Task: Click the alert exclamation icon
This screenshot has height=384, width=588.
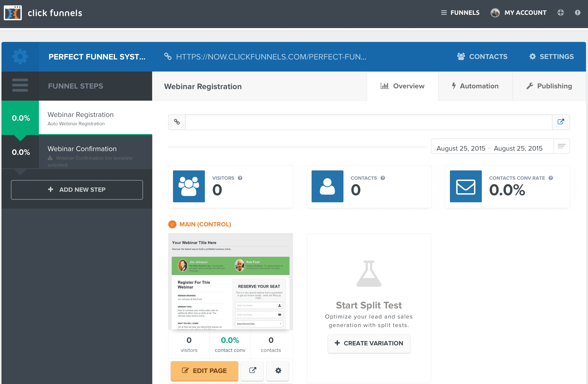Action: tap(578, 13)
